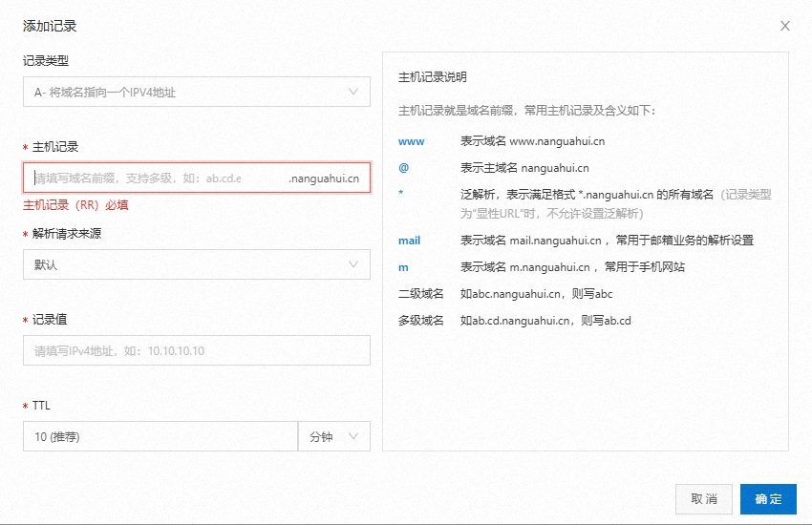The width and height of the screenshot is (812, 525).
Task: Confirm with the blue 确定 button
Action: [768, 499]
